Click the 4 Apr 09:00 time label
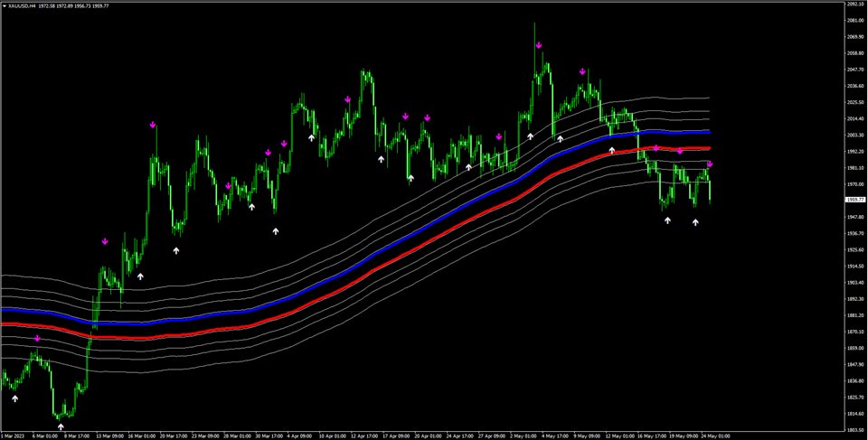Image resolution: width=868 pixels, height=440 pixels. coord(300,435)
